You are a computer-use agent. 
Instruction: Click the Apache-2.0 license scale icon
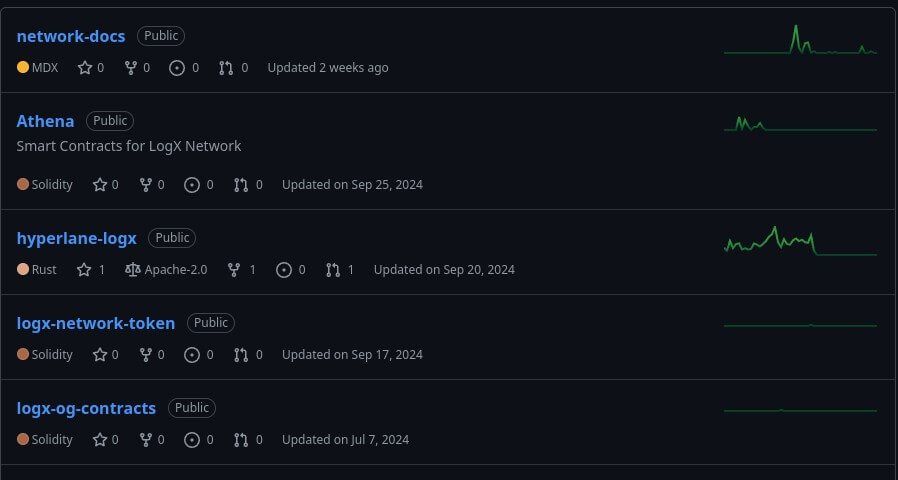[133, 270]
